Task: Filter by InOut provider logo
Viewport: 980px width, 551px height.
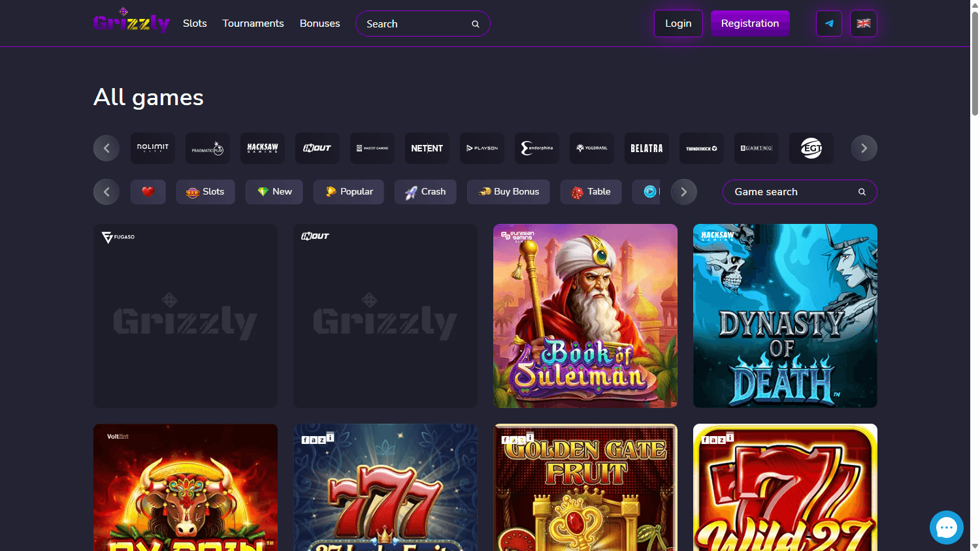Action: (318, 148)
